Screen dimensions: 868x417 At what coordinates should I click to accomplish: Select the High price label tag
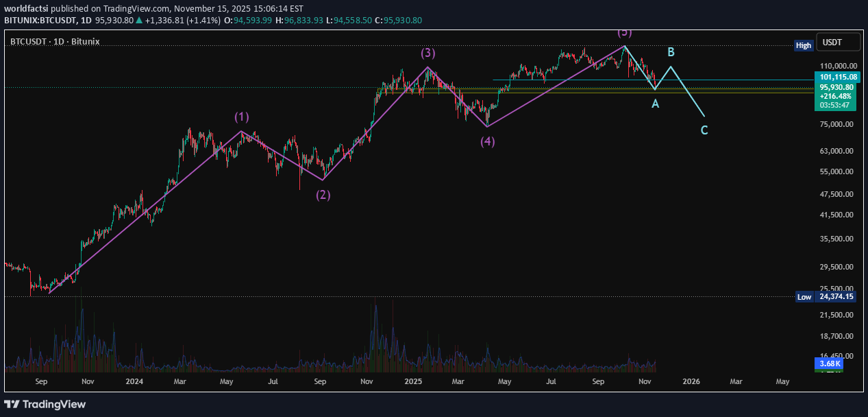point(803,45)
